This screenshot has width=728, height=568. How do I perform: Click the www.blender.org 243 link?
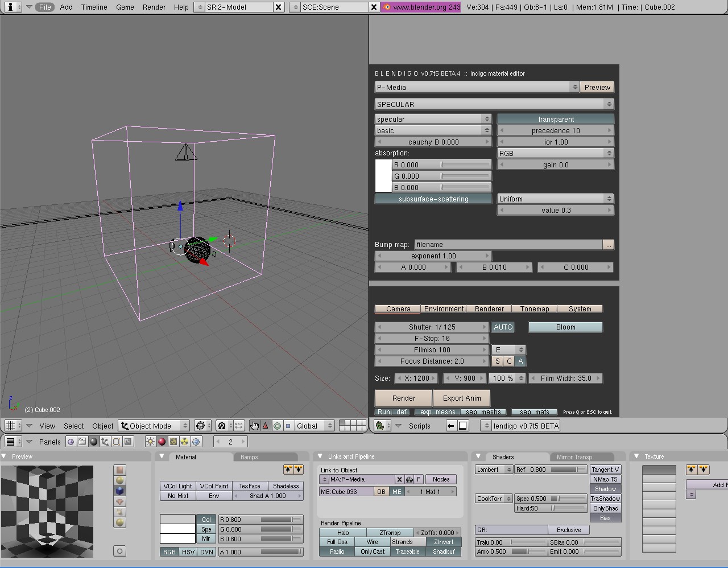click(421, 7)
